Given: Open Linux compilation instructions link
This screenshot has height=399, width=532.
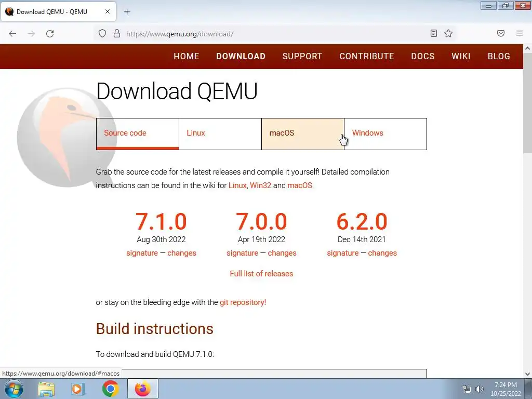Looking at the screenshot, I should pos(237,185).
